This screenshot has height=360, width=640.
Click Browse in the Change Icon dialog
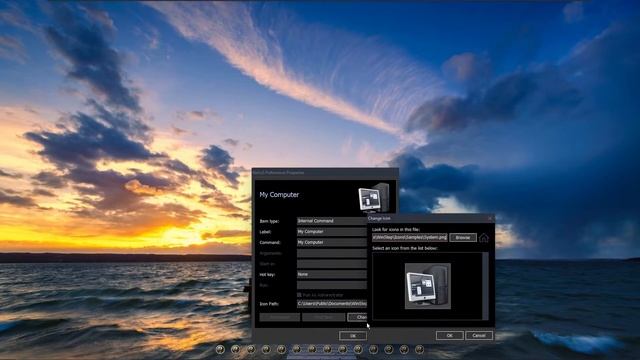(x=463, y=238)
